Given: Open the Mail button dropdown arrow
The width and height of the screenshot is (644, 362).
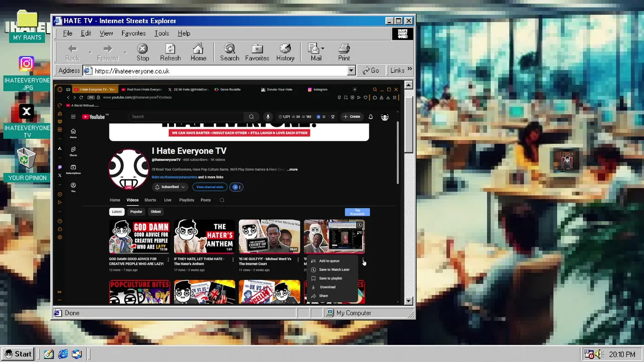Looking at the screenshot, I should [323, 49].
